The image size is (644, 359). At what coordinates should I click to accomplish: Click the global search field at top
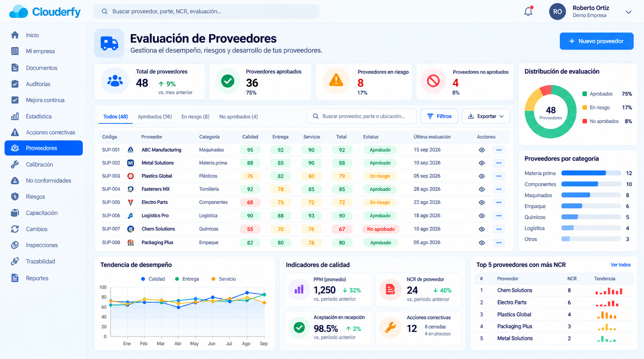(206, 11)
